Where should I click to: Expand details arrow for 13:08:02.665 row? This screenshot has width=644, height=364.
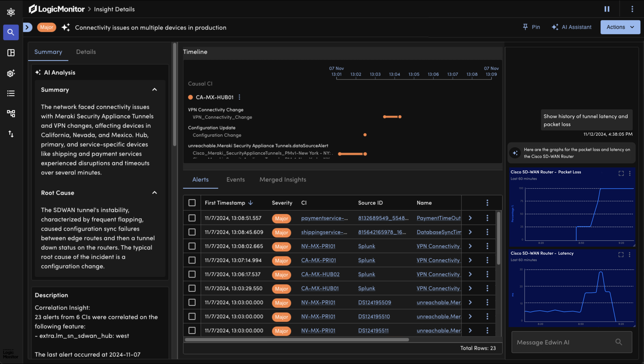[470, 246]
